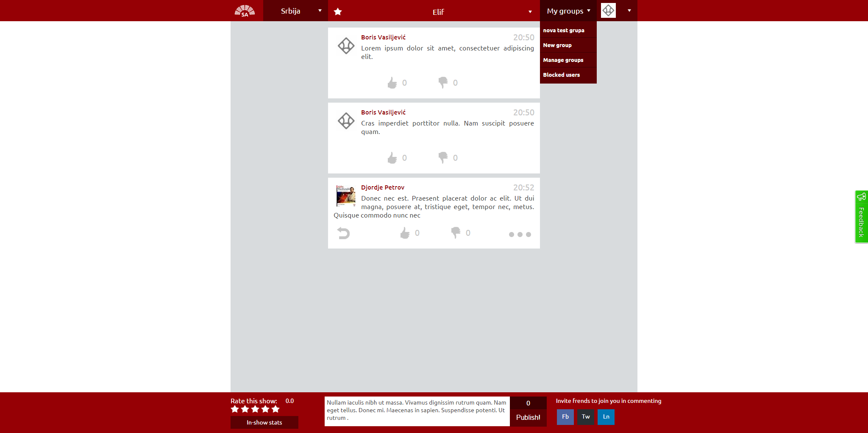The height and width of the screenshot is (433, 868).
Task: Click the Publish! button
Action: [528, 418]
